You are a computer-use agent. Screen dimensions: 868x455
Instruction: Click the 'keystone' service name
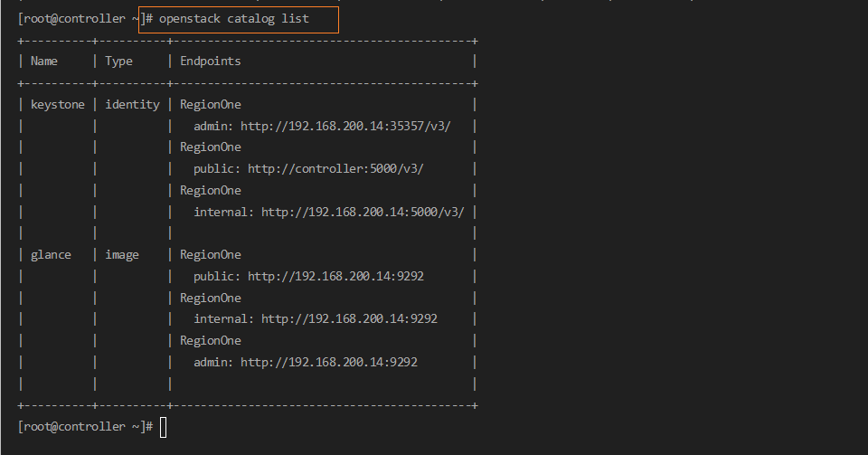[x=57, y=104]
